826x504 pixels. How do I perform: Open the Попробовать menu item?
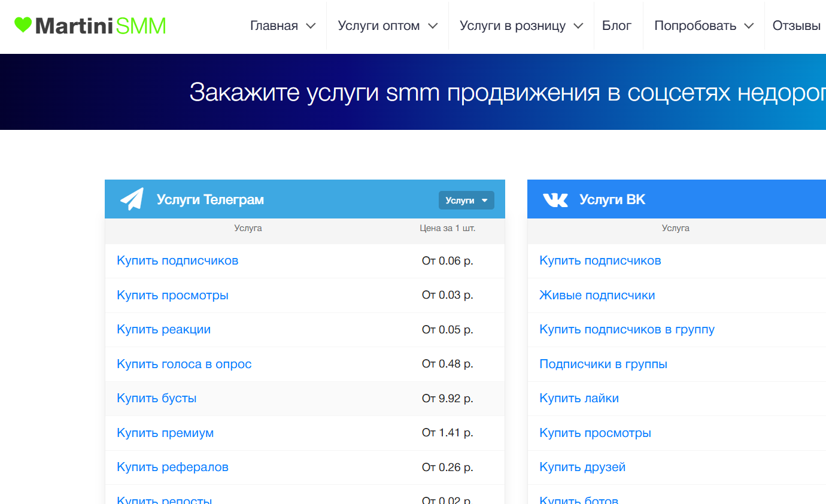pos(695,26)
